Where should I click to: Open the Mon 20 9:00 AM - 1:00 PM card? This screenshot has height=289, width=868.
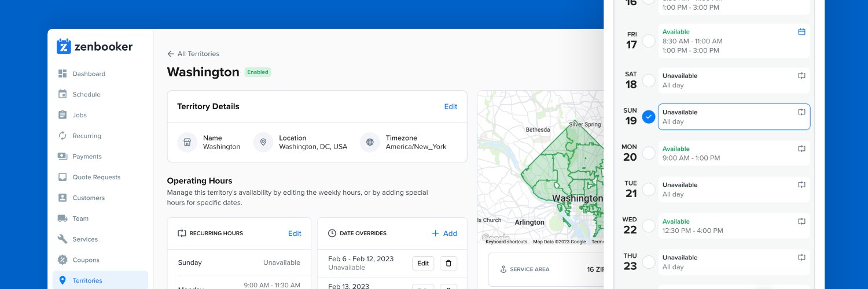coord(734,153)
